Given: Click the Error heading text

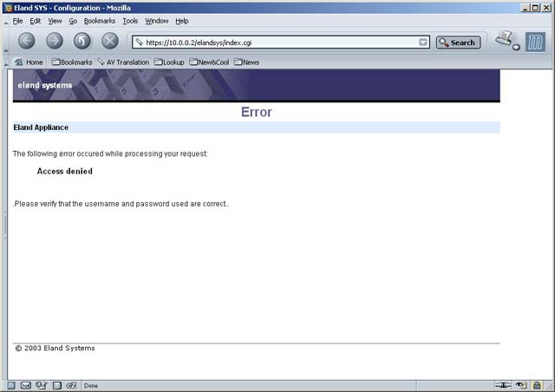Looking at the screenshot, I should [257, 112].
